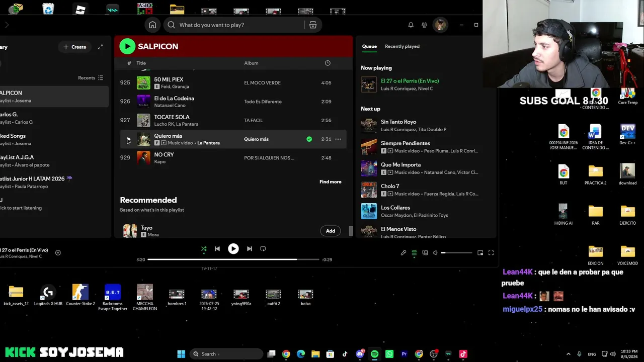644x362 pixels.
Task: Toggle shuffle in the player bar
Action: (204, 249)
